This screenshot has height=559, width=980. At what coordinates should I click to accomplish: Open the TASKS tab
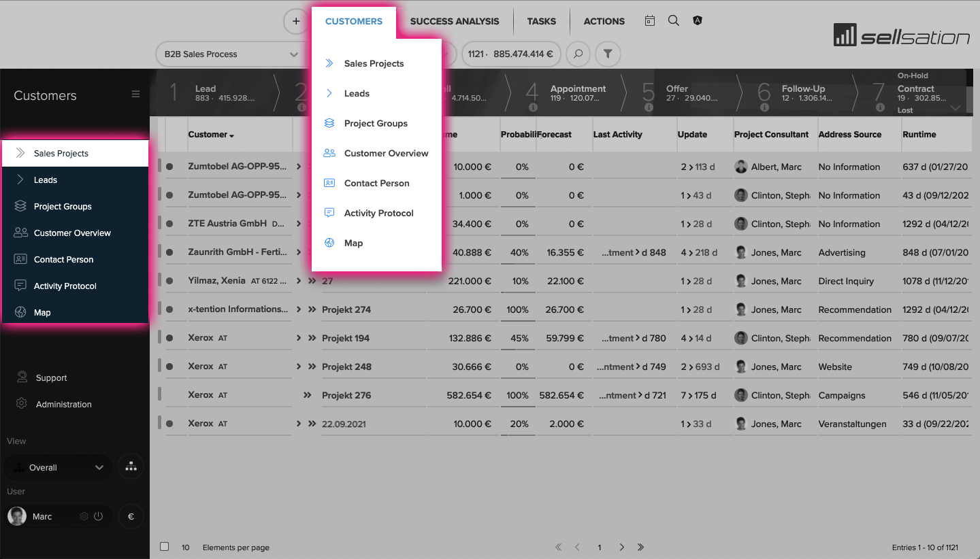coord(542,21)
